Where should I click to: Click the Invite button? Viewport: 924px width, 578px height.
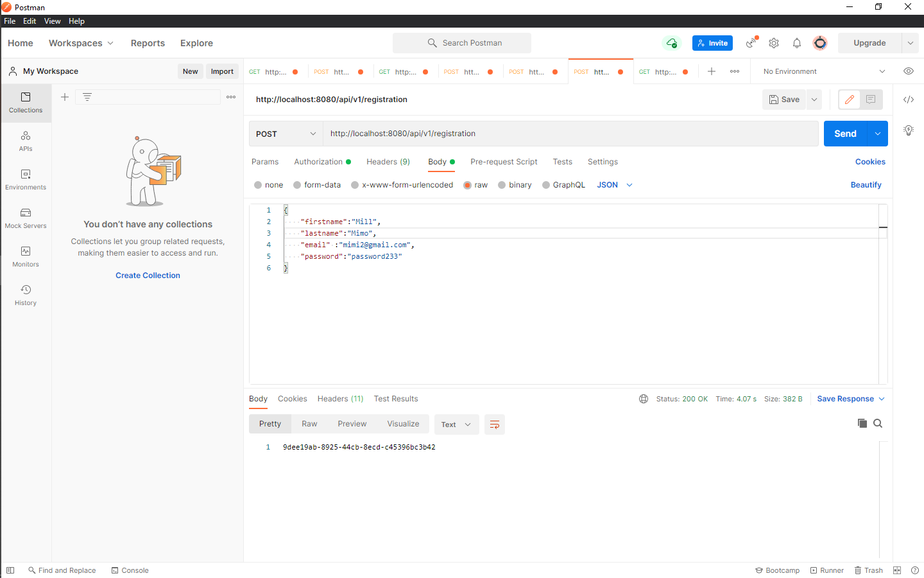tap(712, 43)
